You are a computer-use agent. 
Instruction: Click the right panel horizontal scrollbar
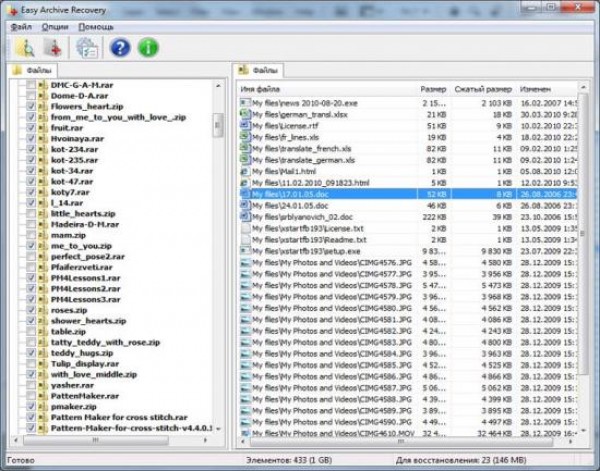(x=401, y=442)
